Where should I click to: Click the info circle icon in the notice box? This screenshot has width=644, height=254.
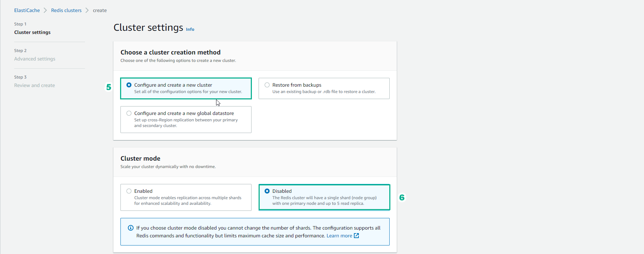tap(131, 228)
